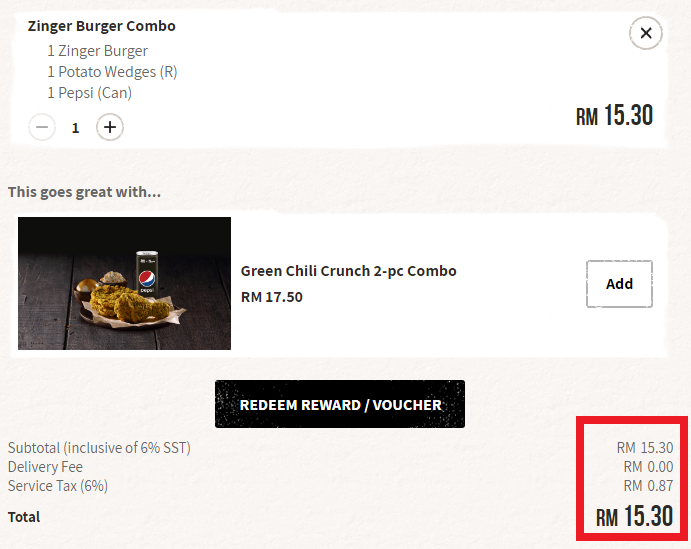
Task: Click the bold Total label
Action: point(24,517)
